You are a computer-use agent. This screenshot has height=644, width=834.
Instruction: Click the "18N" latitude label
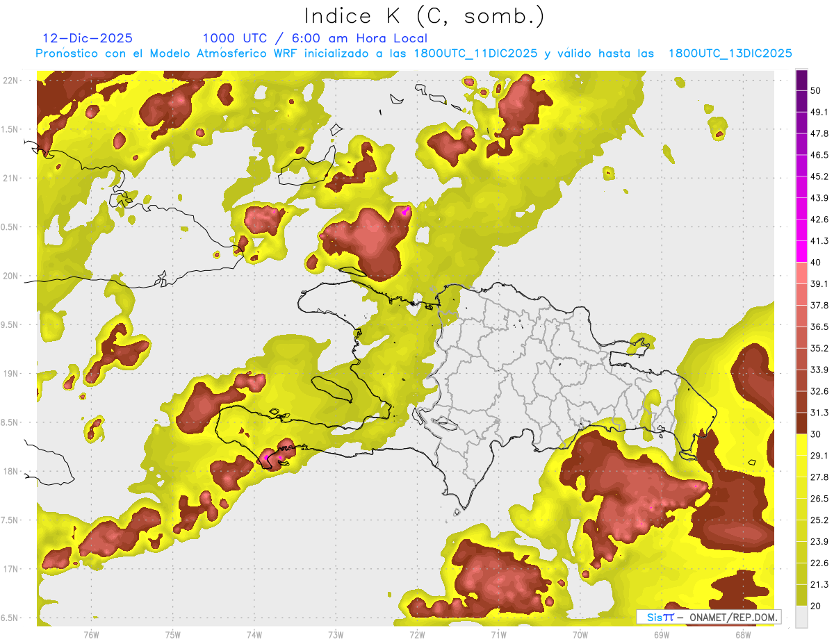pos(12,472)
